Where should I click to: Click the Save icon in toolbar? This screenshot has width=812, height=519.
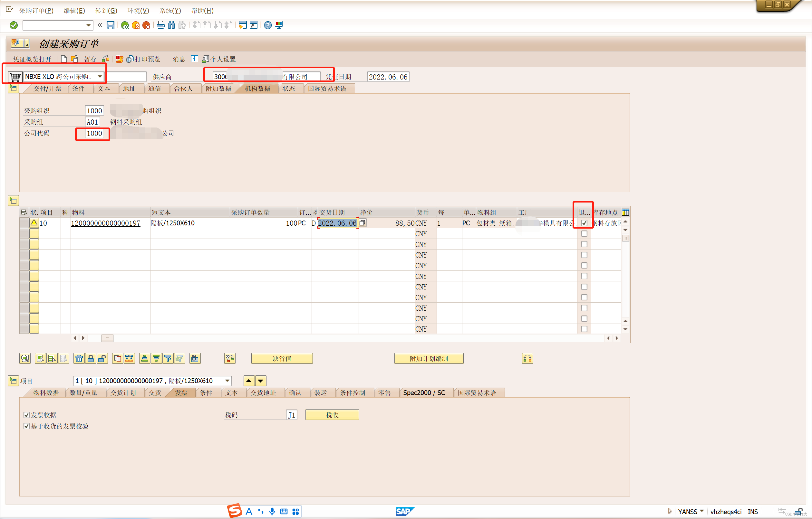point(110,25)
